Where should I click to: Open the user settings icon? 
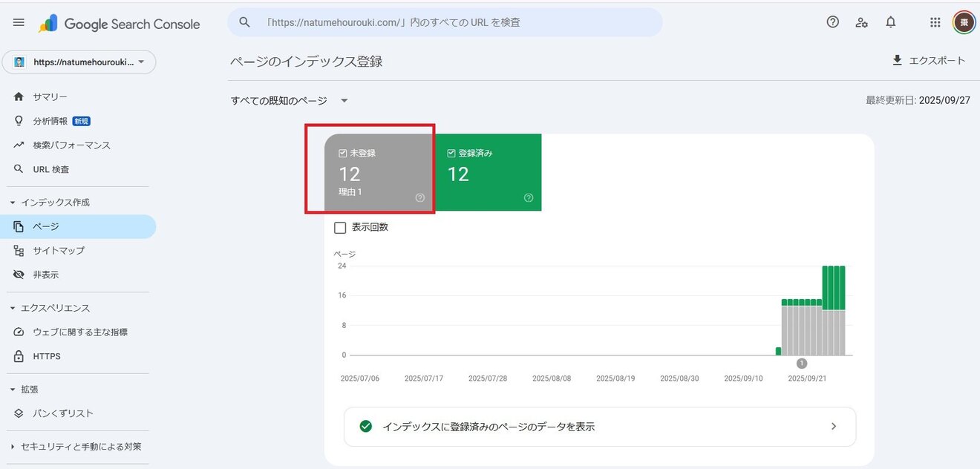(861, 22)
